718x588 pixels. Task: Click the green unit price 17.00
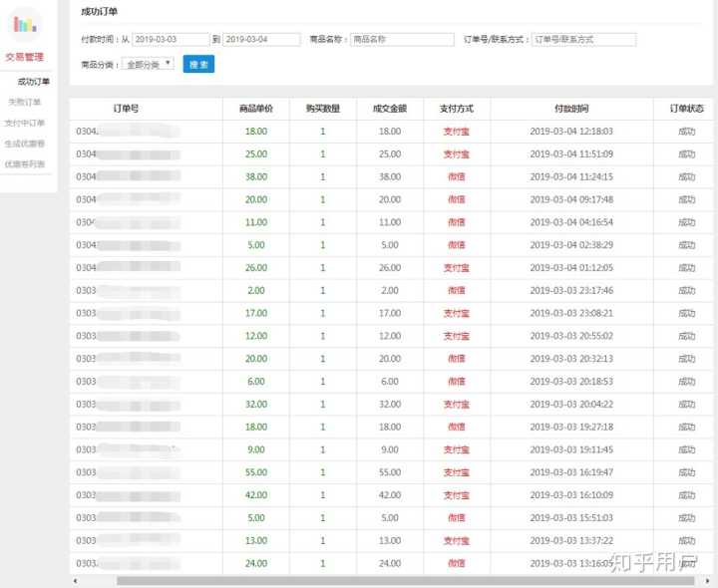coord(256,313)
